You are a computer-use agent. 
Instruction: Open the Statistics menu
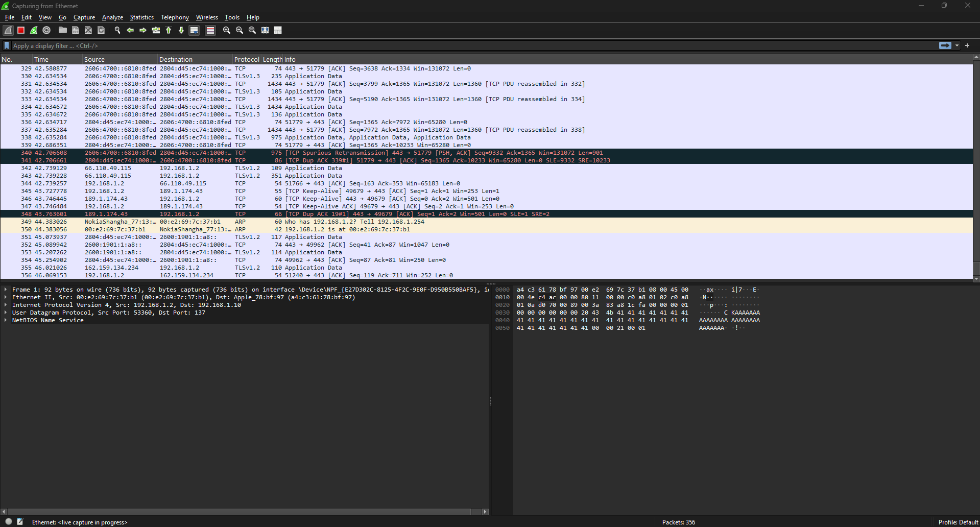coord(141,17)
